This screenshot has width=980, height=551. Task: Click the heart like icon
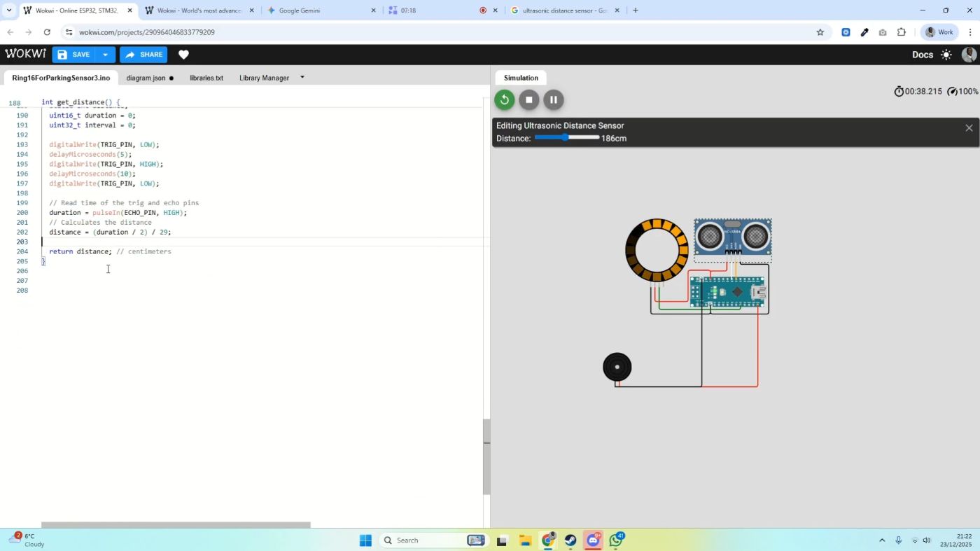[183, 55]
